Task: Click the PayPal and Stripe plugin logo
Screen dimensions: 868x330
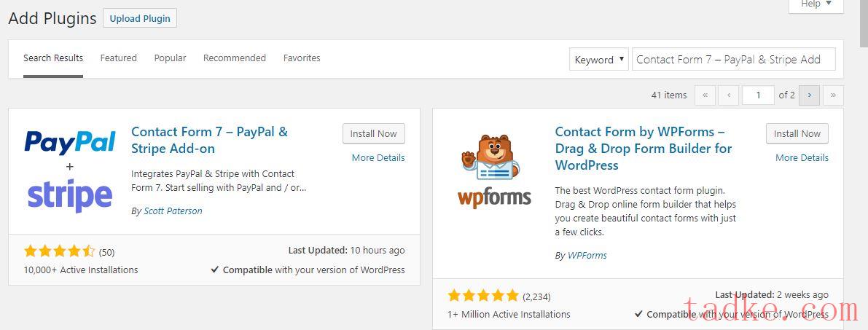Action: tap(69, 171)
